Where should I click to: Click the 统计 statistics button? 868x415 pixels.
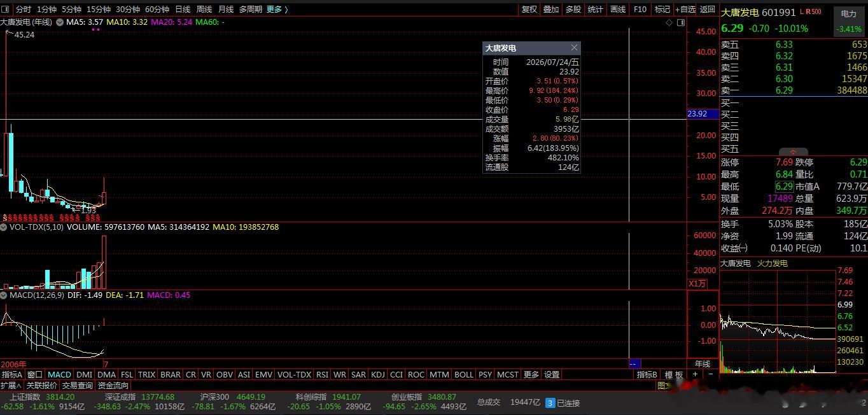click(x=596, y=10)
